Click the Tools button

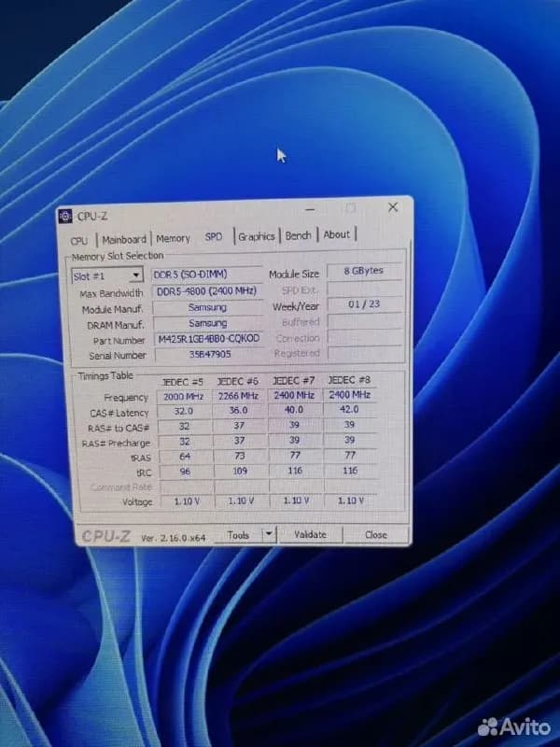point(238,535)
